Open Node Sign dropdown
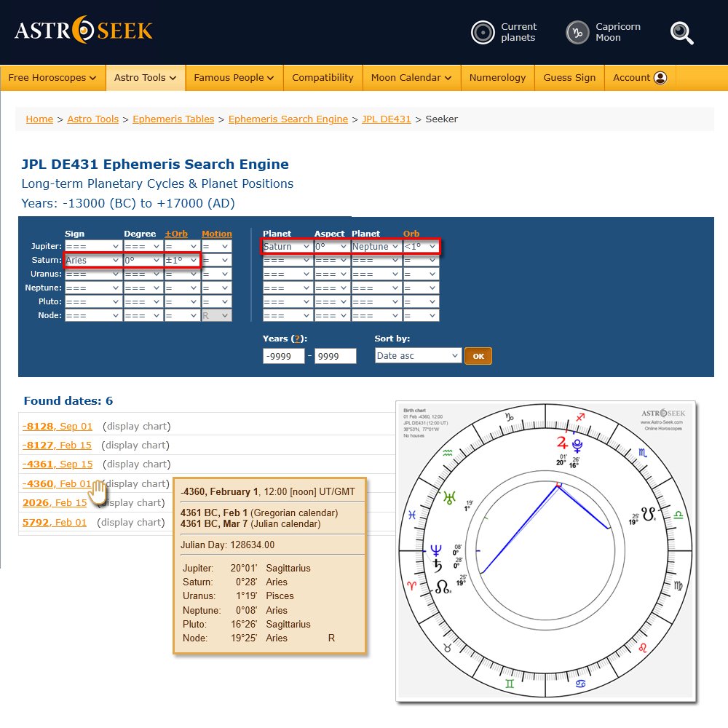Image resolution: width=728 pixels, height=728 pixels. [93, 316]
